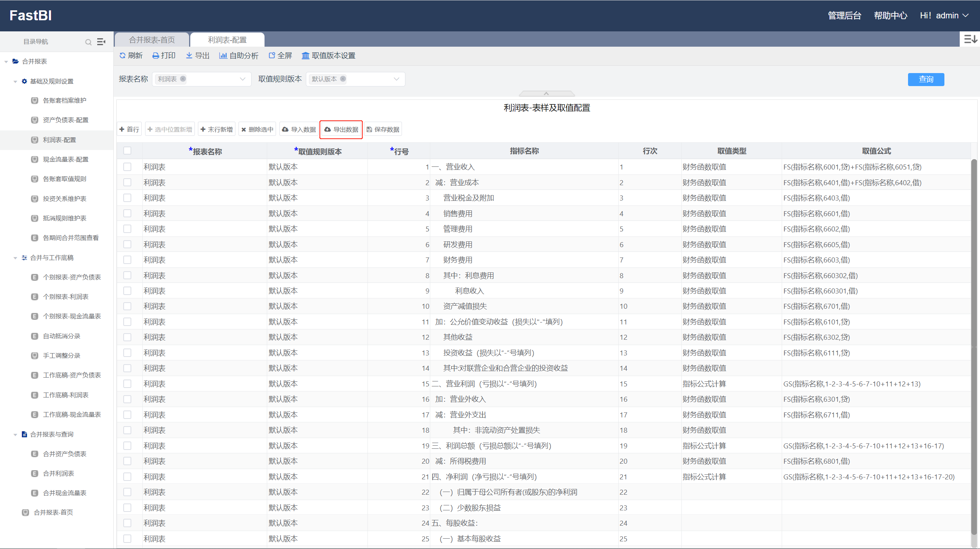Open the 报表名称 dropdown arrow

(x=243, y=79)
